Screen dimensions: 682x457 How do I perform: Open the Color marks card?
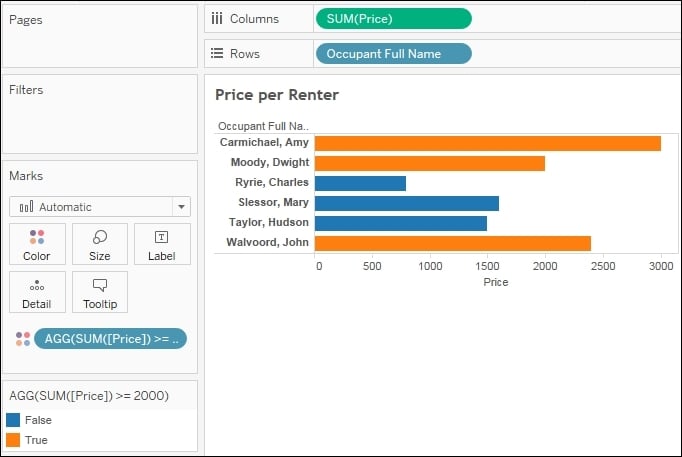click(37, 244)
